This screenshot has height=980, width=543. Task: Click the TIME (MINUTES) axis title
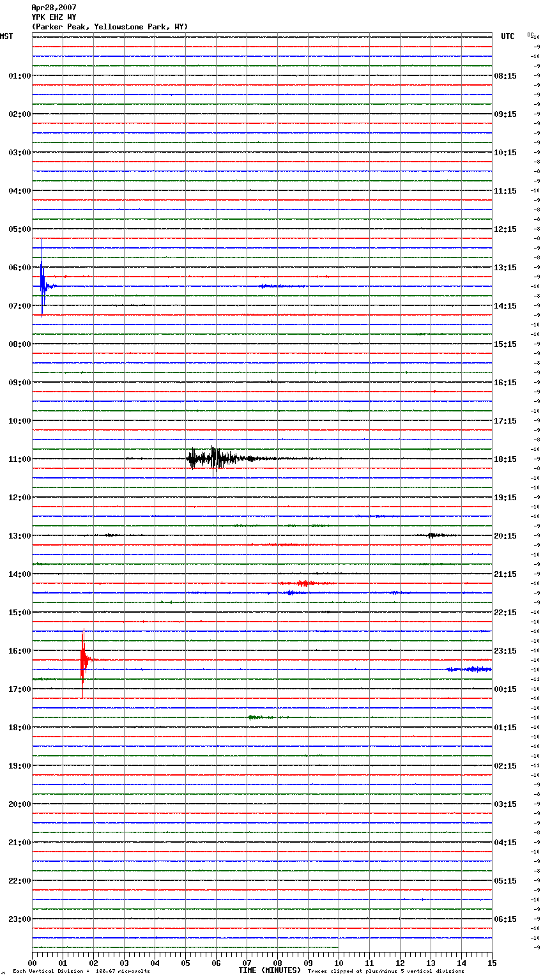(x=270, y=970)
